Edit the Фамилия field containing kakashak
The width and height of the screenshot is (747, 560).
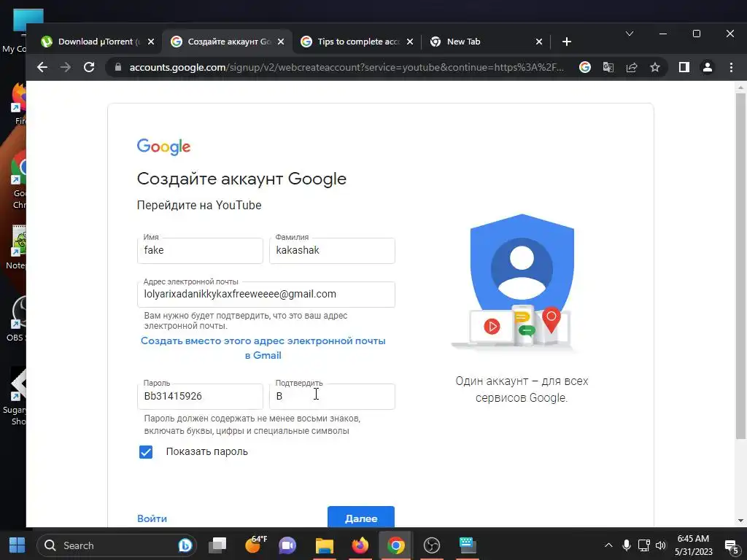pos(332,251)
